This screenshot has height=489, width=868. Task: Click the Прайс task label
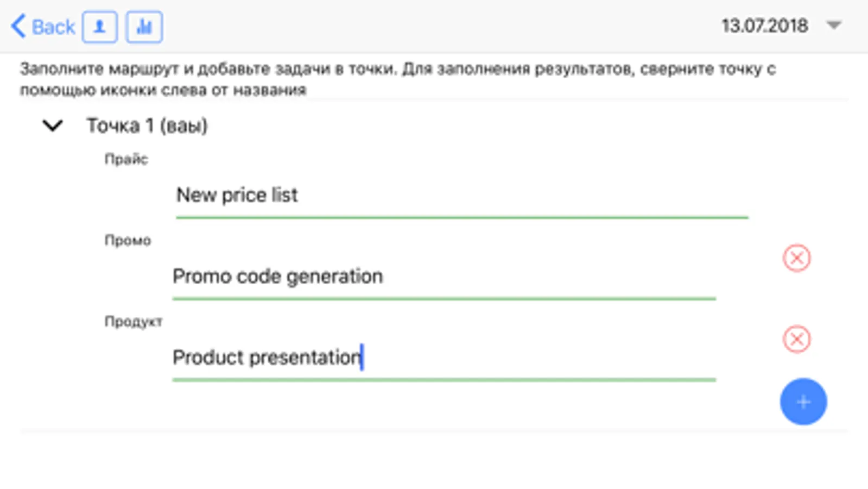coord(126,159)
